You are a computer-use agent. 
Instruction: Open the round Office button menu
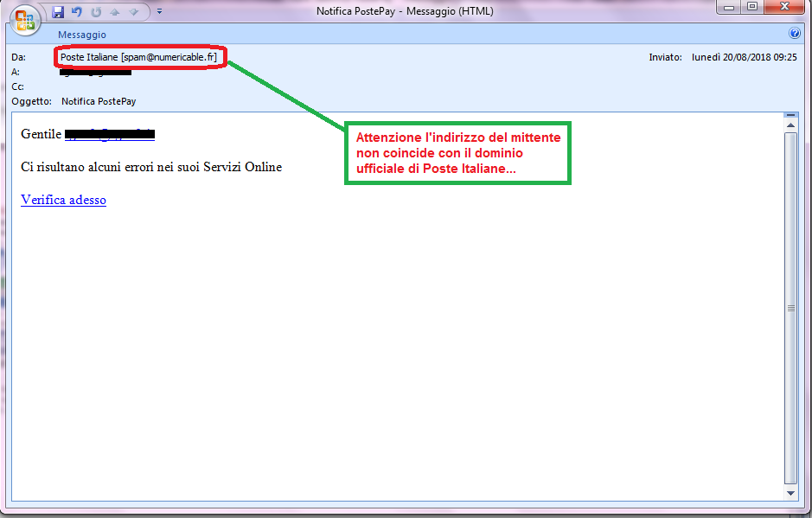click(x=25, y=21)
